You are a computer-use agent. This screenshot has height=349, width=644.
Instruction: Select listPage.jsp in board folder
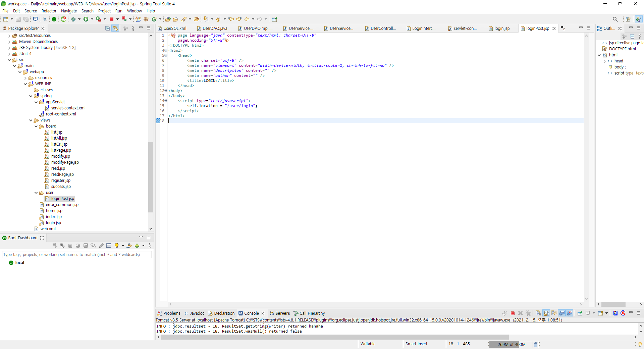(58, 150)
